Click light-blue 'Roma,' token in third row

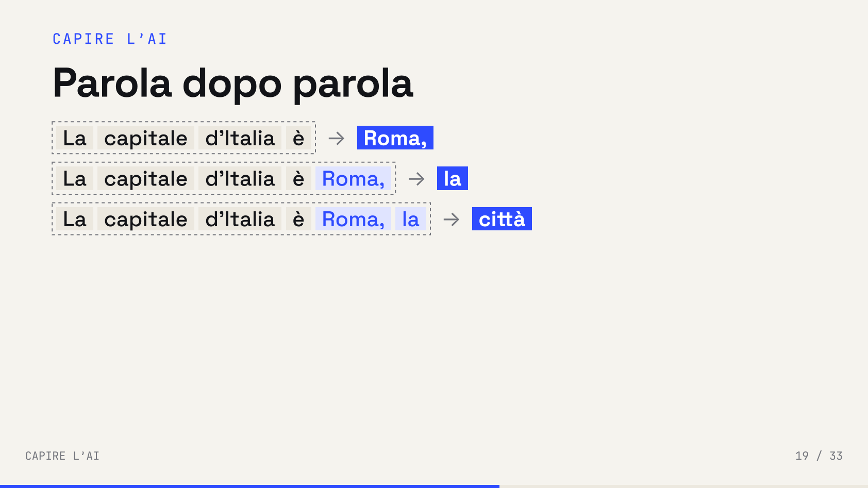point(354,220)
